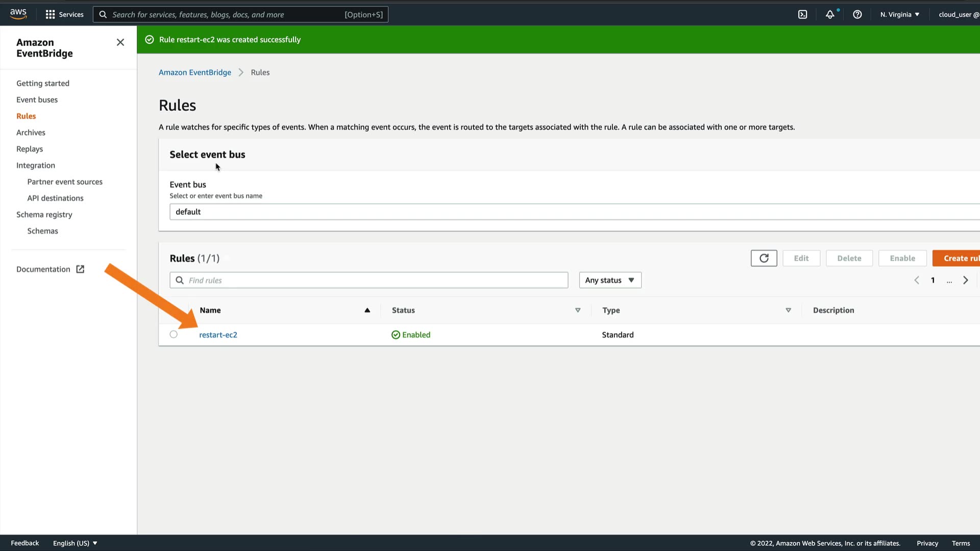Expand the Any status filter dropdown
980x551 pixels.
pyautogui.click(x=610, y=280)
